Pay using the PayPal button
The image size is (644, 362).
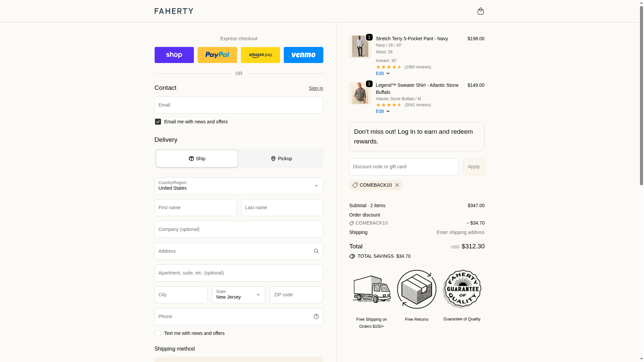(217, 55)
